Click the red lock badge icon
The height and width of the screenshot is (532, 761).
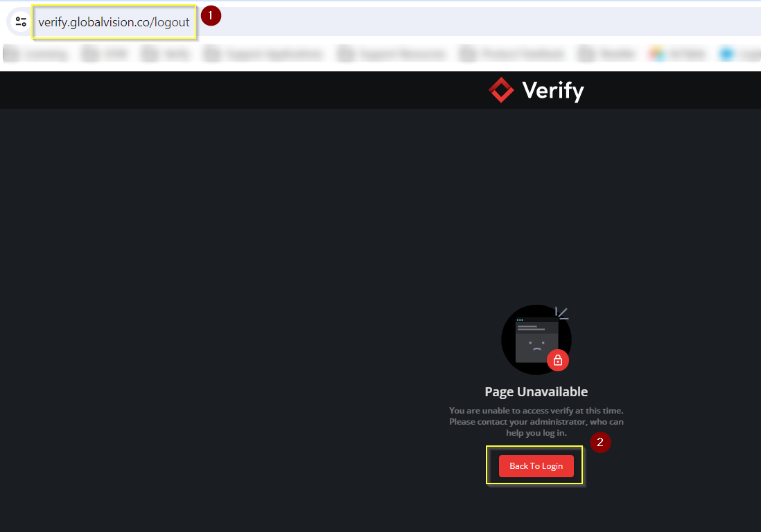[558, 360]
